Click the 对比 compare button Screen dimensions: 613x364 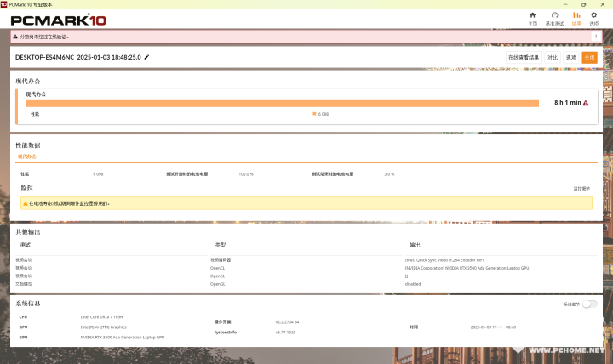coord(553,58)
